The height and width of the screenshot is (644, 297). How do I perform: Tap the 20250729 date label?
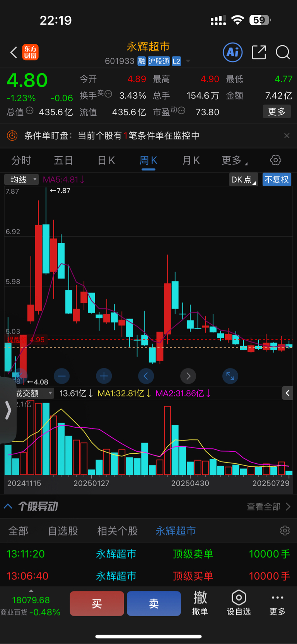271,483
